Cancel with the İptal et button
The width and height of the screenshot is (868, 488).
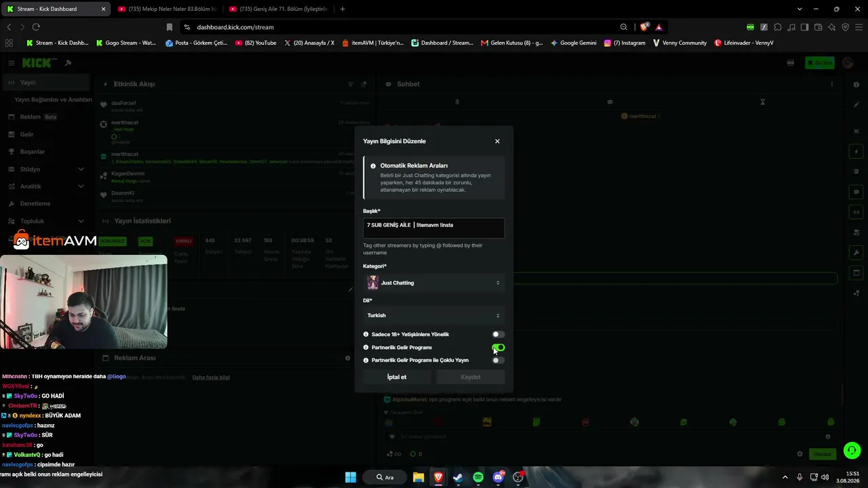click(x=397, y=377)
